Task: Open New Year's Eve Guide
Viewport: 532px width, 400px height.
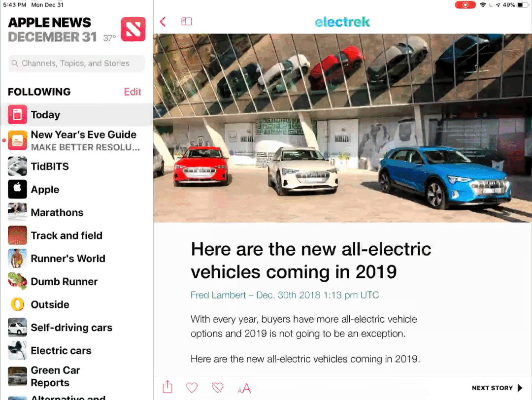Action: [77, 140]
